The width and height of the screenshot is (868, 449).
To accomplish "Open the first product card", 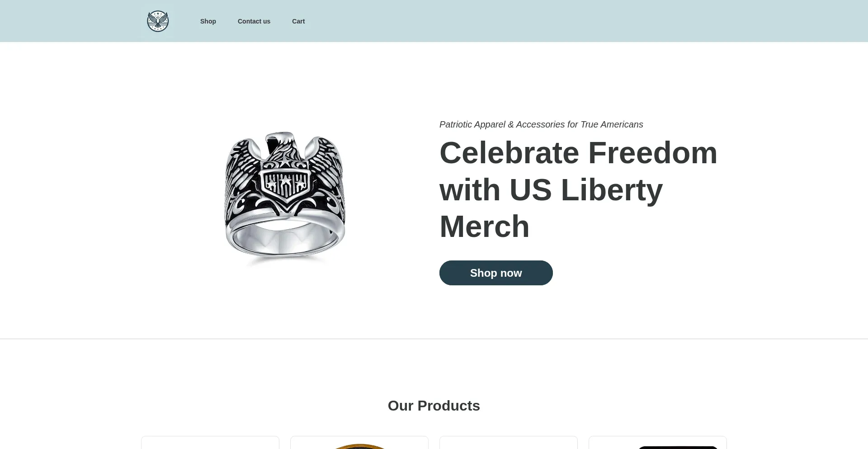I will pos(210,443).
